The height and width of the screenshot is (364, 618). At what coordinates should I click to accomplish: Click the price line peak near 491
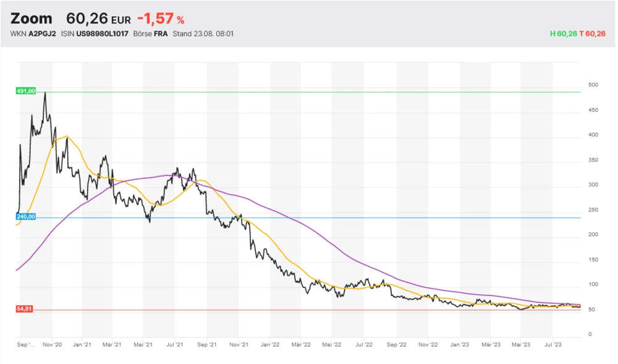pyautogui.click(x=44, y=94)
